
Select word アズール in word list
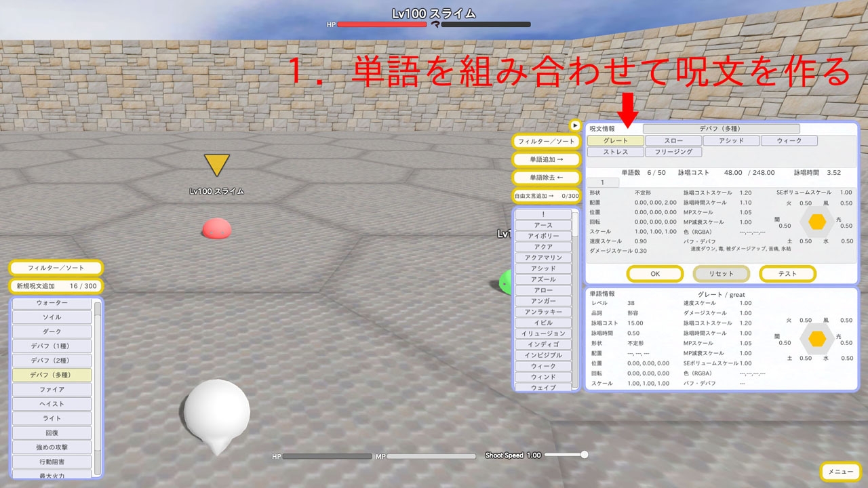click(x=543, y=279)
